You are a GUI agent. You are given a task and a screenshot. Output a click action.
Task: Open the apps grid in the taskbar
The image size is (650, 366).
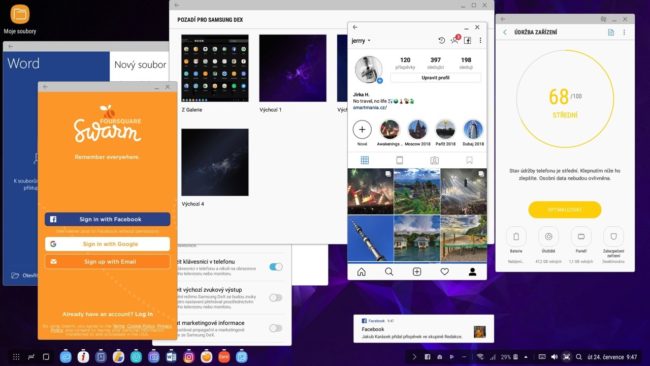[x=16, y=356]
